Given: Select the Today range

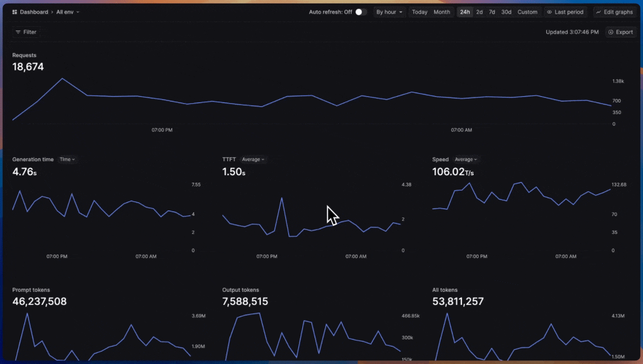Looking at the screenshot, I should click(x=420, y=12).
